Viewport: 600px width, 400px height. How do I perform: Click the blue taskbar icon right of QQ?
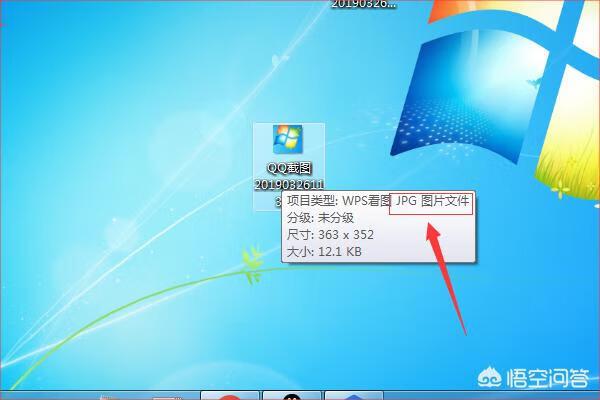352,395
